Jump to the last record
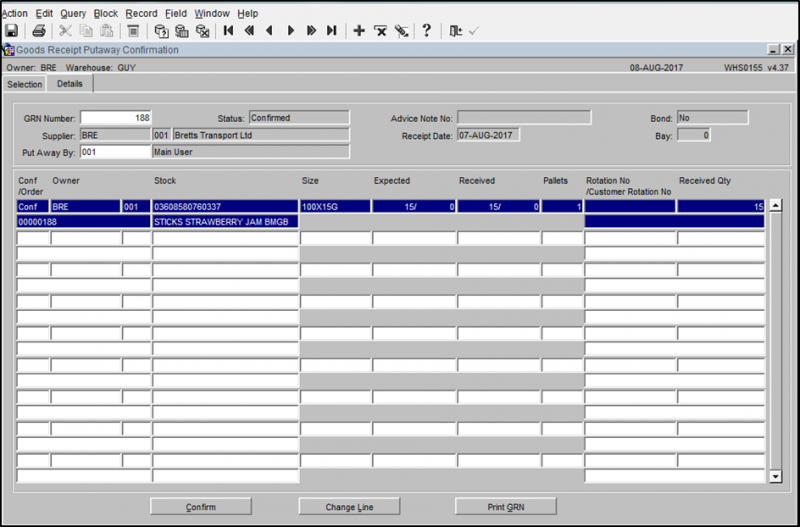Viewport: 800px width, 527px height. tap(332, 31)
